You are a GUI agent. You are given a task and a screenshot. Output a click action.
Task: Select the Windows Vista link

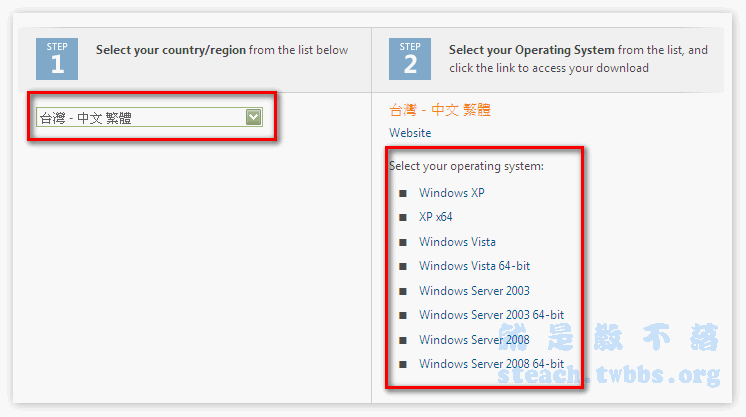[x=457, y=242]
